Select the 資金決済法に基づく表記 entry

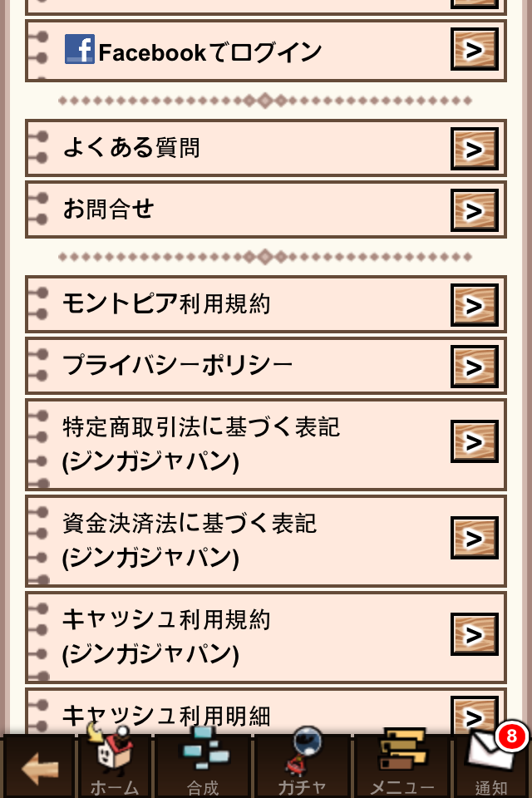[190, 540]
